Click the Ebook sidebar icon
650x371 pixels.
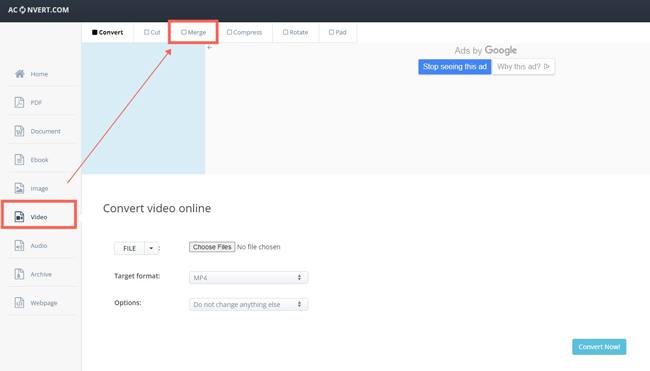[x=19, y=159]
